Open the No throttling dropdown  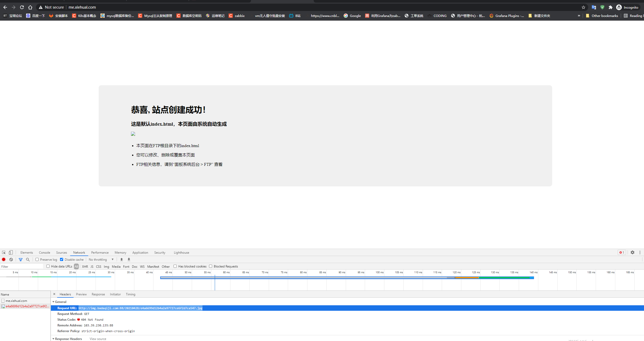(x=101, y=259)
